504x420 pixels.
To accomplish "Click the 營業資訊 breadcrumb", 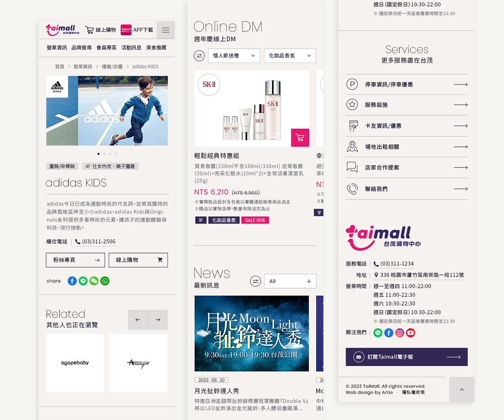I will (x=83, y=67).
